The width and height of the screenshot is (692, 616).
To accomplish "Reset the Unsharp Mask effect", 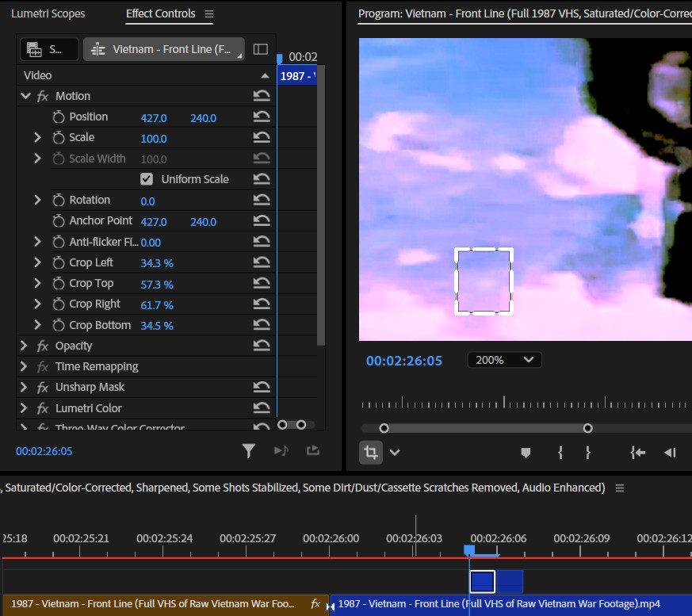I will [262, 387].
